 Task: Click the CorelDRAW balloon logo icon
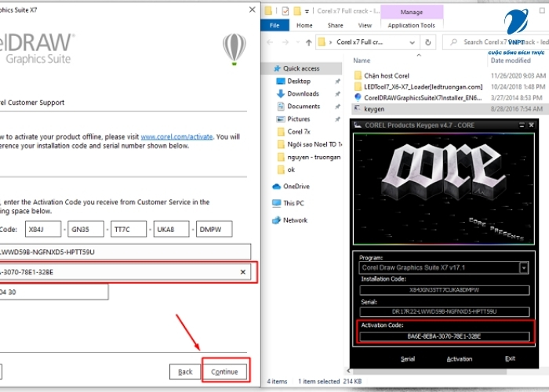click(x=234, y=49)
